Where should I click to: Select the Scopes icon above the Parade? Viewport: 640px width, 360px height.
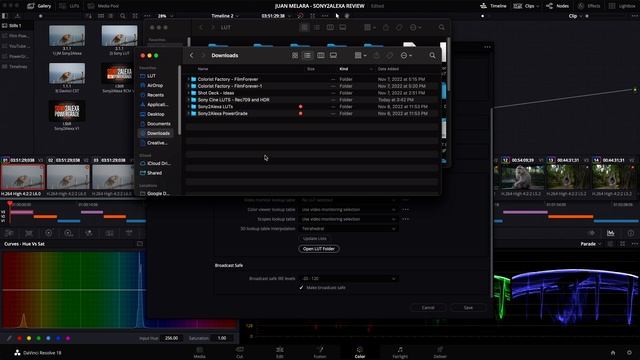tap(611, 233)
